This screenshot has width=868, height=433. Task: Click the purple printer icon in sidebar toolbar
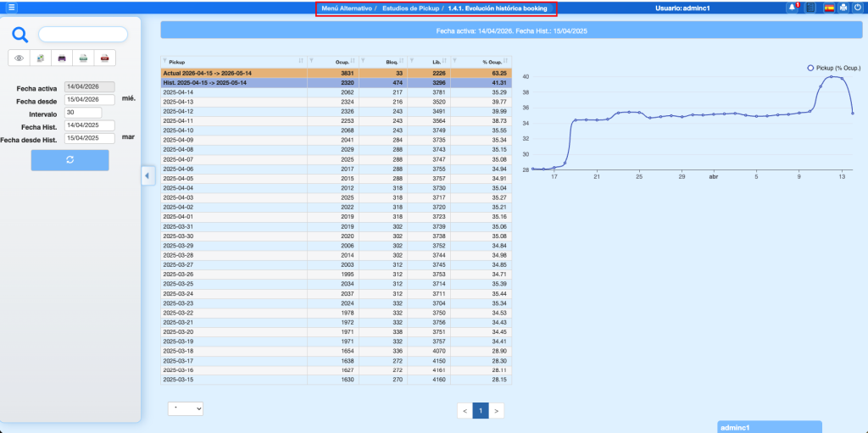[61, 58]
